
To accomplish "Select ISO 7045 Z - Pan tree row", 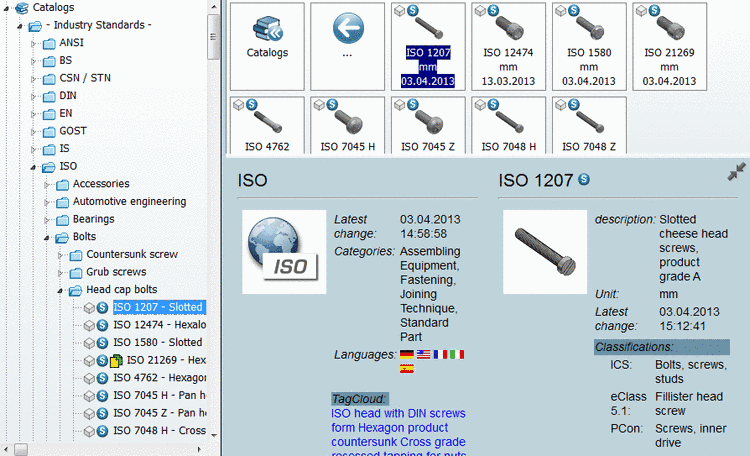I will click(160, 413).
